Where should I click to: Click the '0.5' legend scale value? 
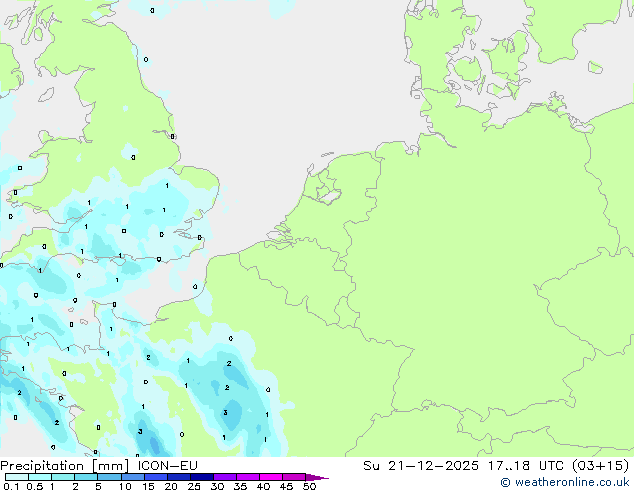coord(35,486)
